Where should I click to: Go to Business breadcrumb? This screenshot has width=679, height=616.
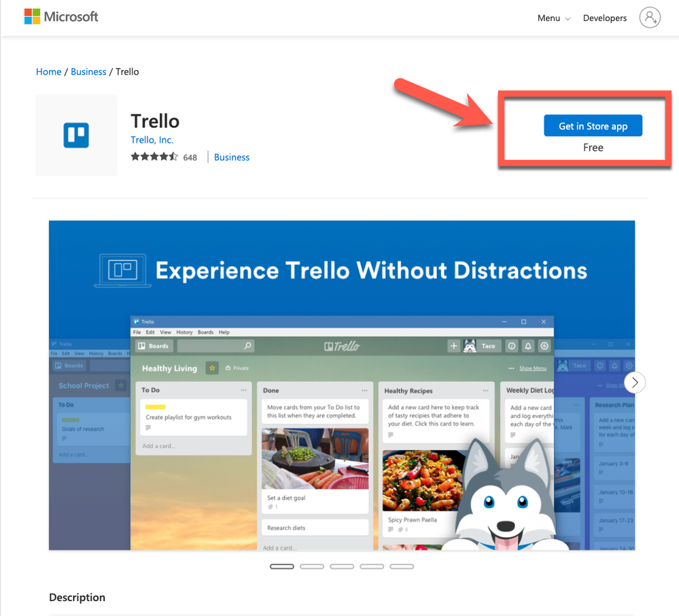click(88, 72)
